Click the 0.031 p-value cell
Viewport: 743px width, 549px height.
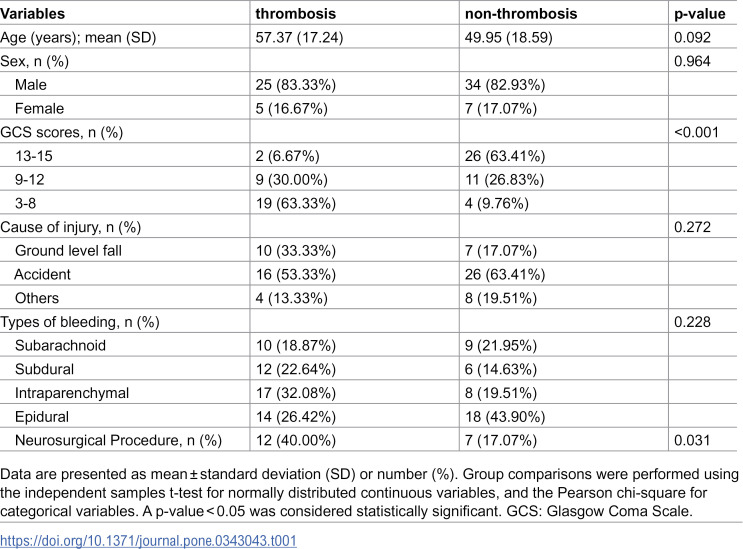pos(692,440)
